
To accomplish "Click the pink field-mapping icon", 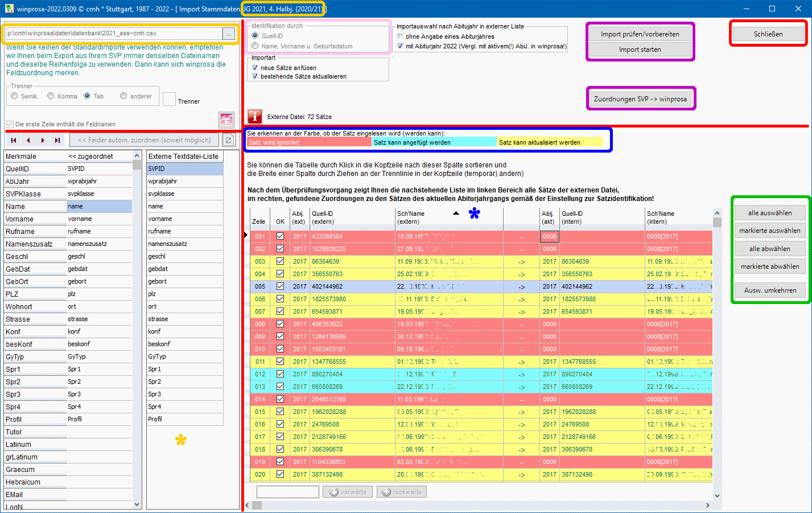I will 226,120.
